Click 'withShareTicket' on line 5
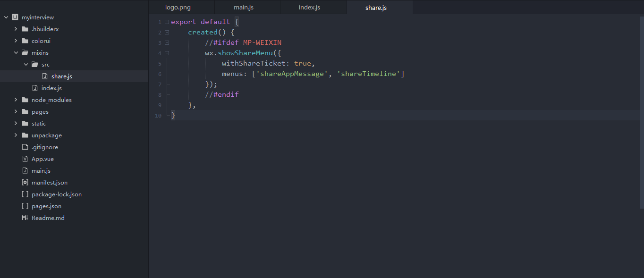Screen dimensions: 644x278 [x=254, y=63]
